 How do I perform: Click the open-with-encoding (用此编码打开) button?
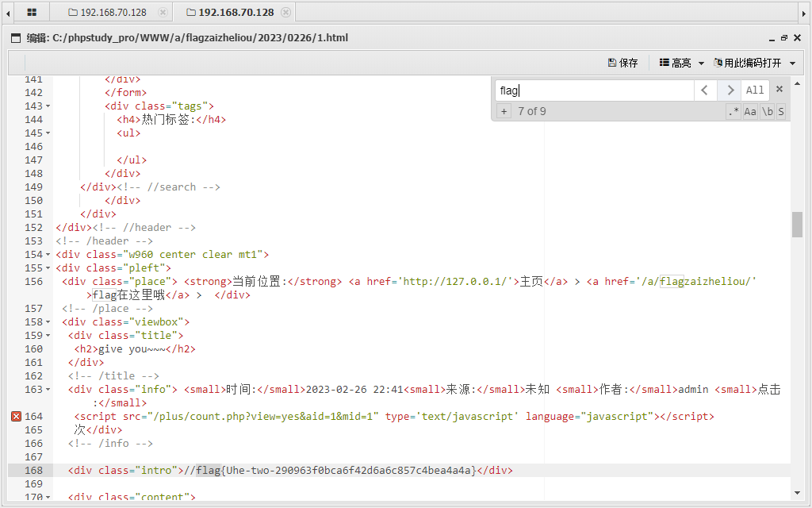tap(747, 63)
